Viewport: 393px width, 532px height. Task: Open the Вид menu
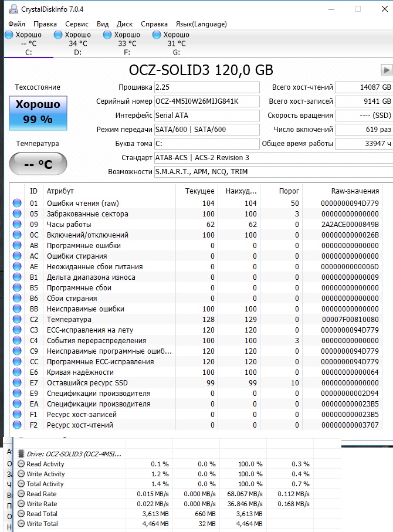click(x=103, y=24)
